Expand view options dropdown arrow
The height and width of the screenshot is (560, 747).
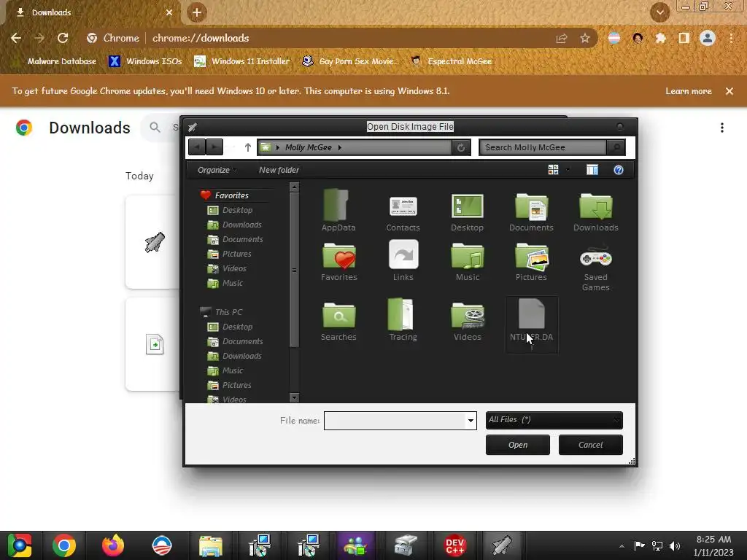(568, 170)
